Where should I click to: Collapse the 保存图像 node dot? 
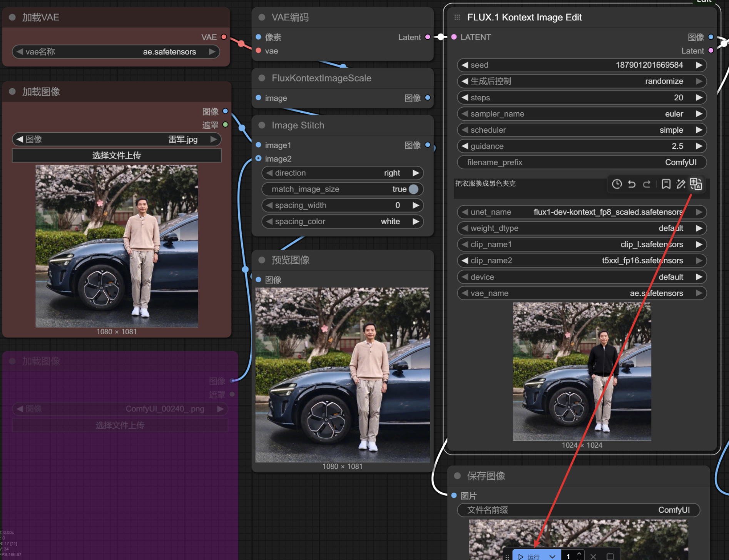coord(457,476)
